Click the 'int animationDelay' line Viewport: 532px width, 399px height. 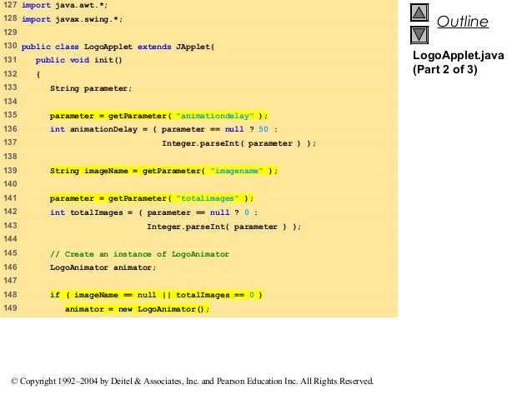(x=163, y=129)
